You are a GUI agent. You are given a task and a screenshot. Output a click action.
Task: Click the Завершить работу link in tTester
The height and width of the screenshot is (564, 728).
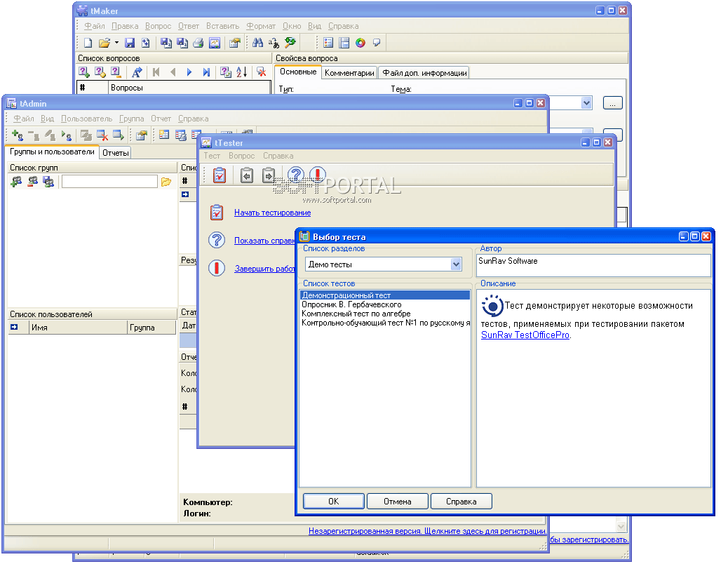264,268
